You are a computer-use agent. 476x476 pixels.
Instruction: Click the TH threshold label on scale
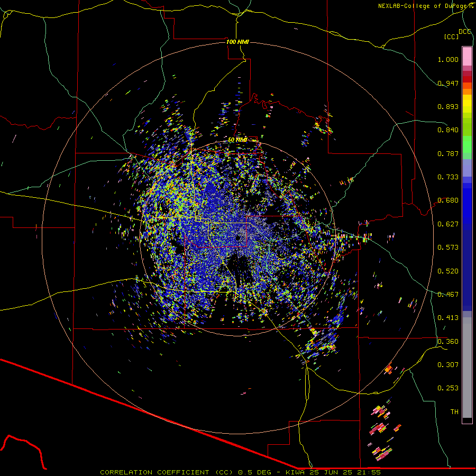(454, 412)
